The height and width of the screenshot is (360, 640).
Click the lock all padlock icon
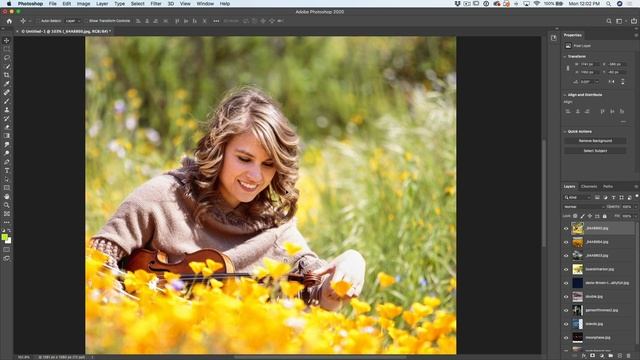(x=604, y=216)
